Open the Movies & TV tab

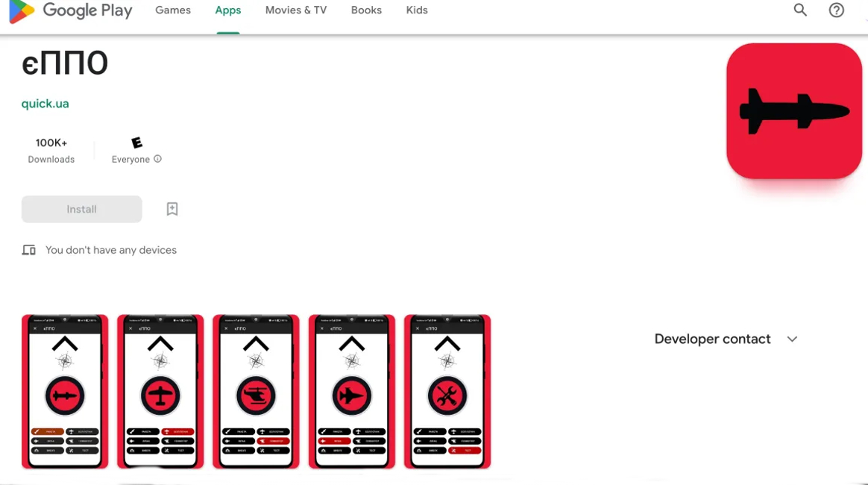pos(296,10)
